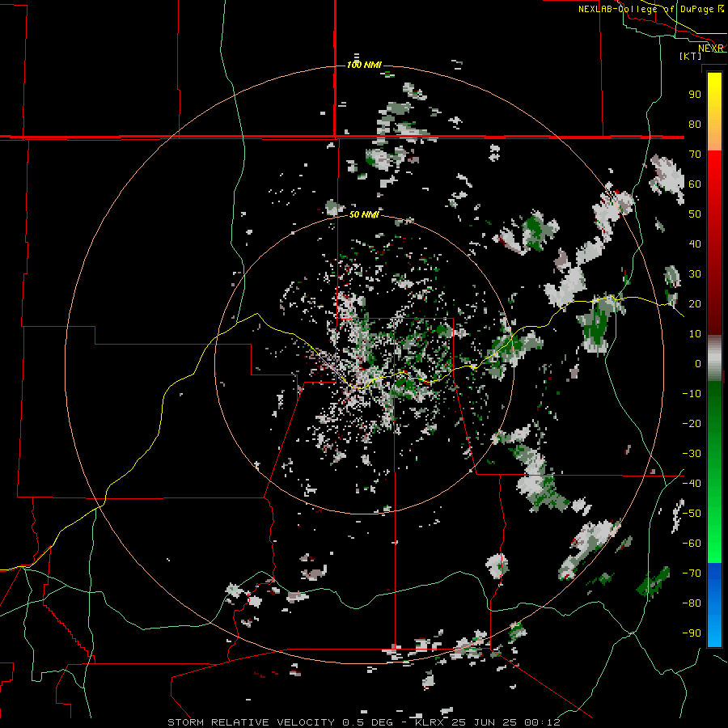728x728 pixels.
Task: Click the gray zero-velocity section of the color bar
Action: tap(714, 358)
